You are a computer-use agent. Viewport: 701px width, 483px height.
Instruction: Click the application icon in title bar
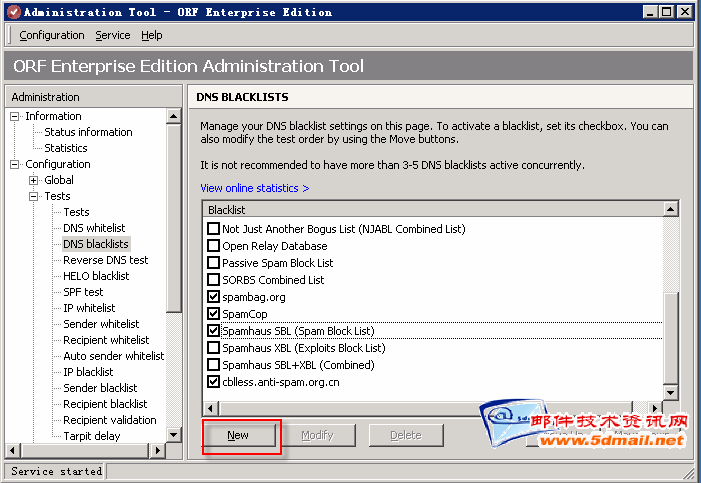point(12,12)
